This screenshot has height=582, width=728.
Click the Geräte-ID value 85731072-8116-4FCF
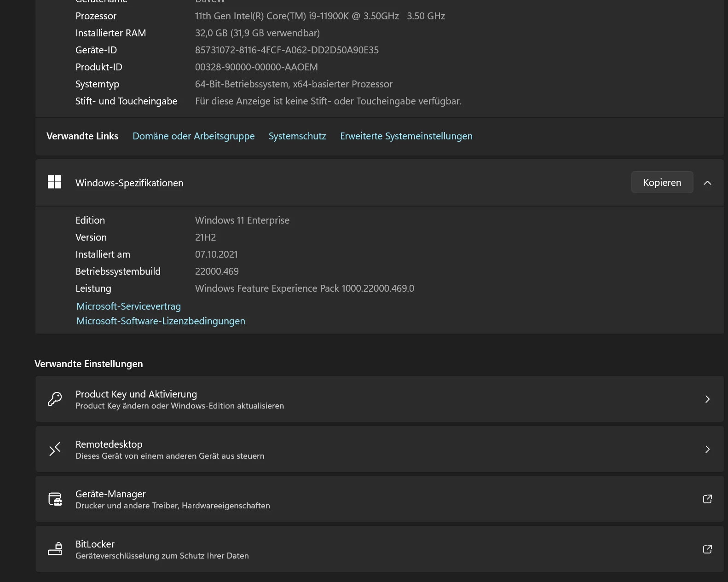287,50
